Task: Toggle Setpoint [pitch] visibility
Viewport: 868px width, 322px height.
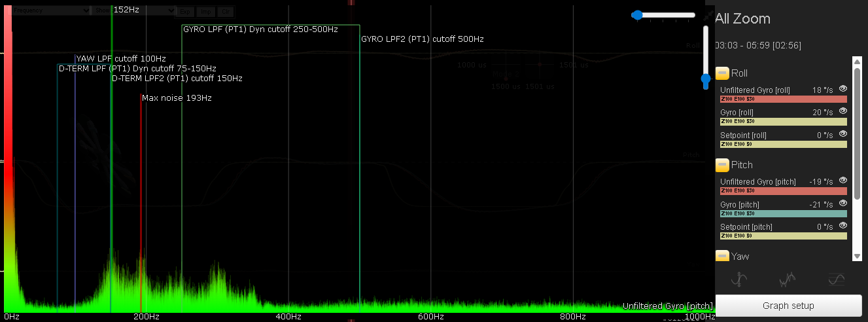Action: 843,226
